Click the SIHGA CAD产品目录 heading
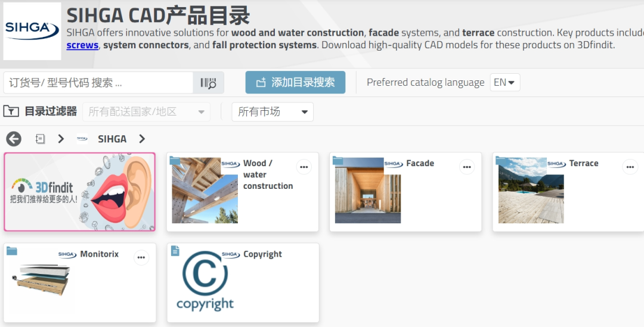The image size is (644, 327). (x=158, y=15)
